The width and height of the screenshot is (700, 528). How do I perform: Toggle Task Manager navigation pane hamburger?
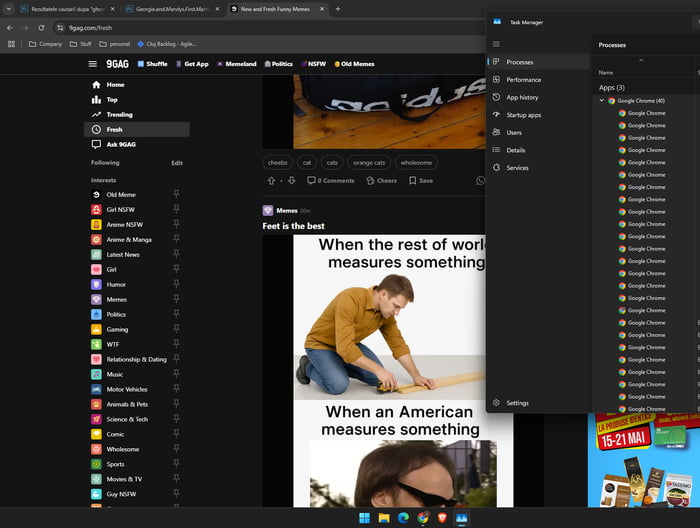point(496,44)
